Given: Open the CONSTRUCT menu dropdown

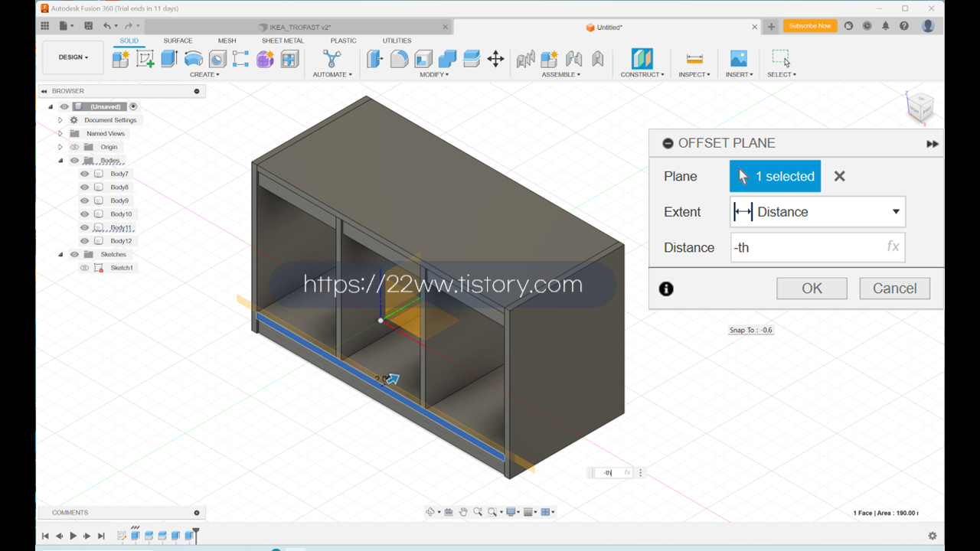Looking at the screenshot, I should pyautogui.click(x=642, y=74).
